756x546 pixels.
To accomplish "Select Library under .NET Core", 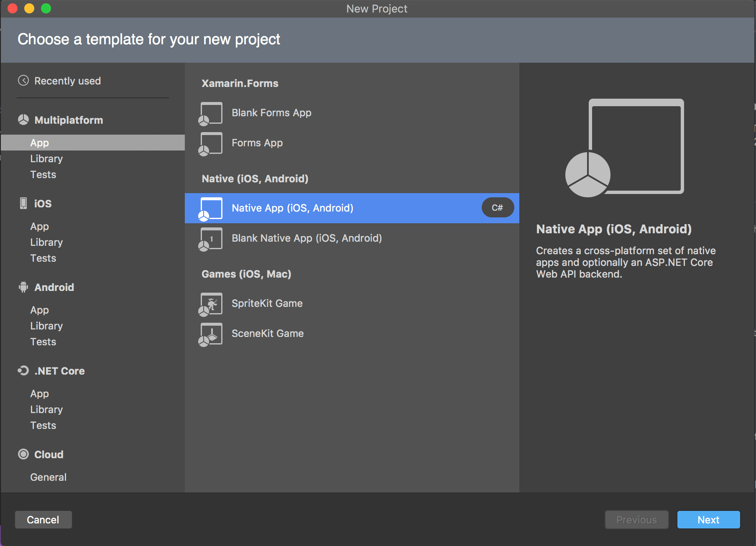I will [46, 409].
